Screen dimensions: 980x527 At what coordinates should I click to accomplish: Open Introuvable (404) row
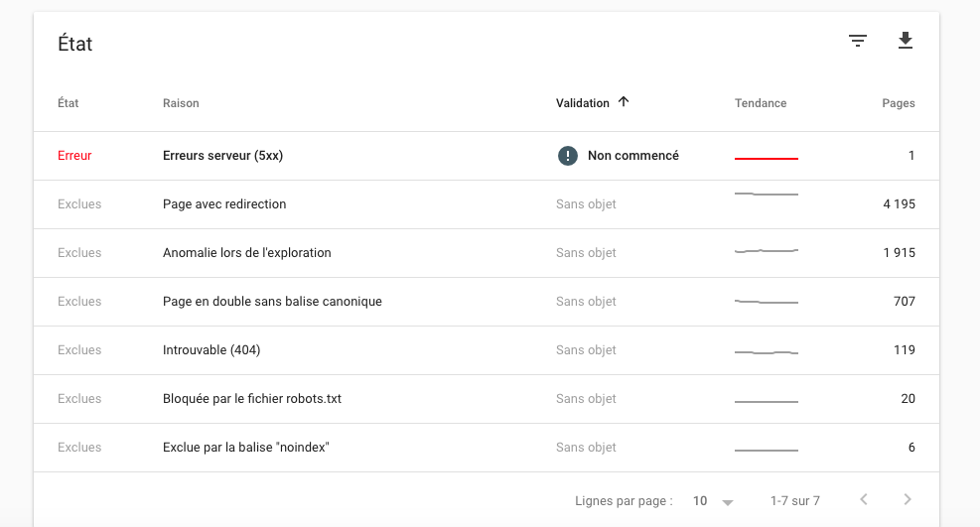(x=487, y=350)
